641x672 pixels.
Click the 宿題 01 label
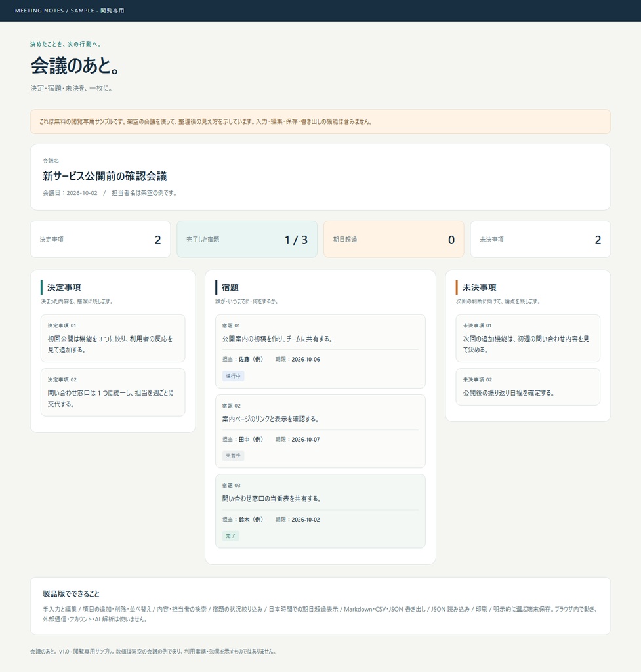coord(231,325)
